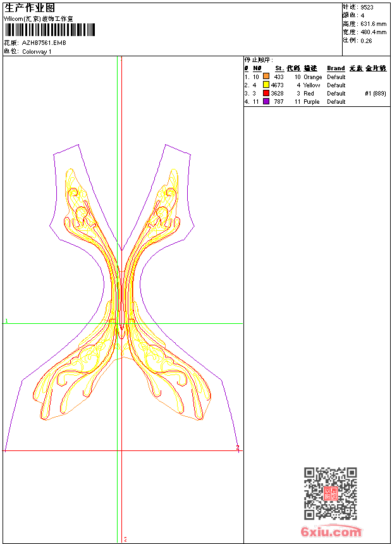Viewport: 392px width, 544px height.
Task: Click the red seal in QR code center
Action: (330, 494)
